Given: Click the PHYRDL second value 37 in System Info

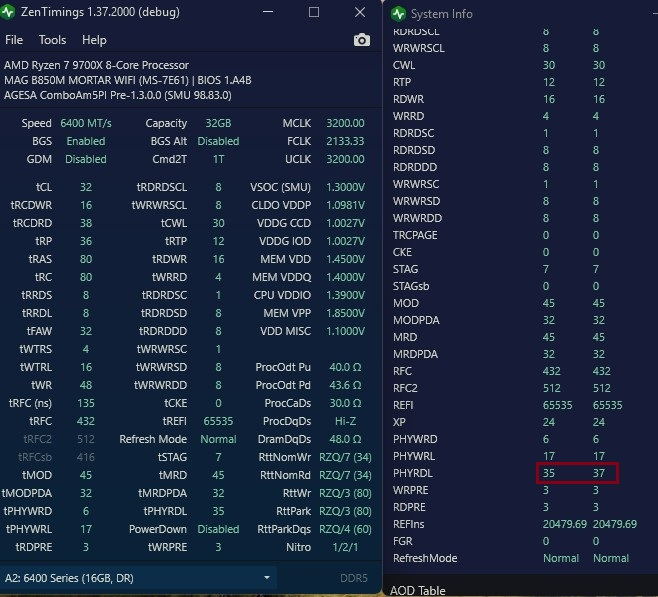Looking at the screenshot, I should click(598, 473).
